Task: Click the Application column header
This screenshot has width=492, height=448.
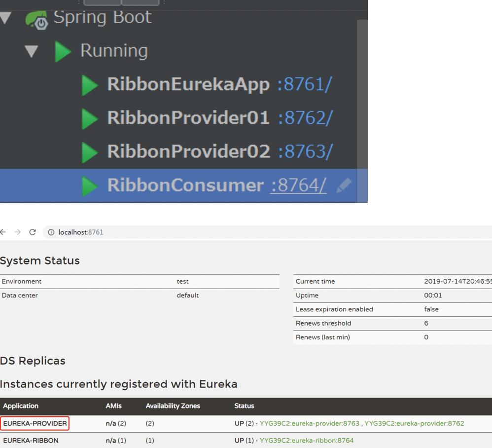Action: coord(21,406)
